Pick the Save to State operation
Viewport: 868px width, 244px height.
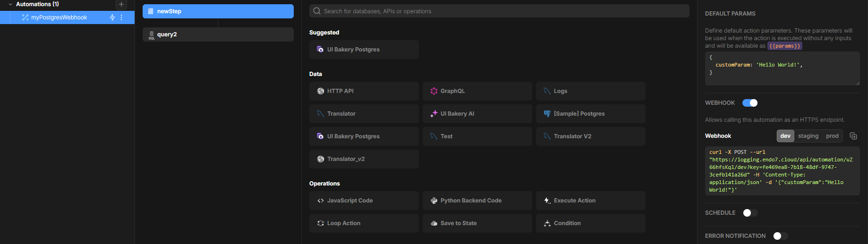[477, 223]
